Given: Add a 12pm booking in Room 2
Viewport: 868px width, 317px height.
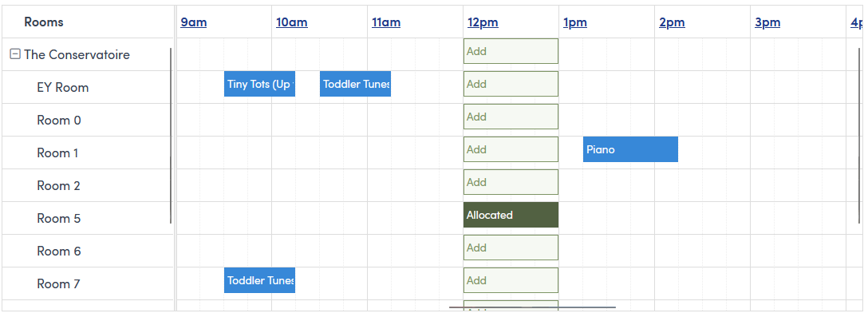Looking at the screenshot, I should pos(511,182).
